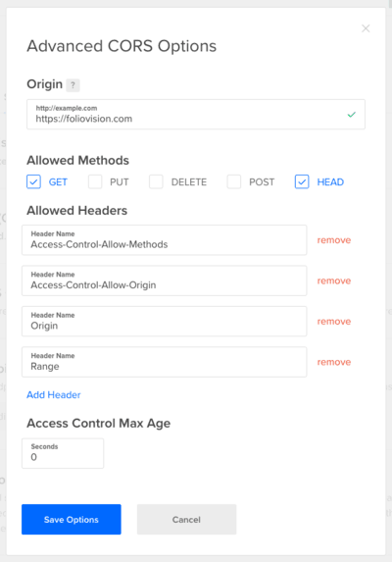Click the Cancel button
The width and height of the screenshot is (392, 562).
[186, 520]
